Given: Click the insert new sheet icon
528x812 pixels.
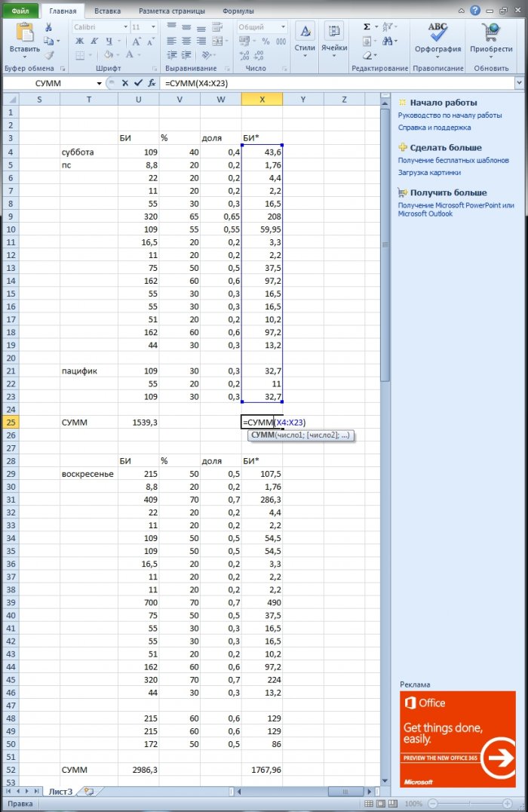Looking at the screenshot, I should [89, 792].
